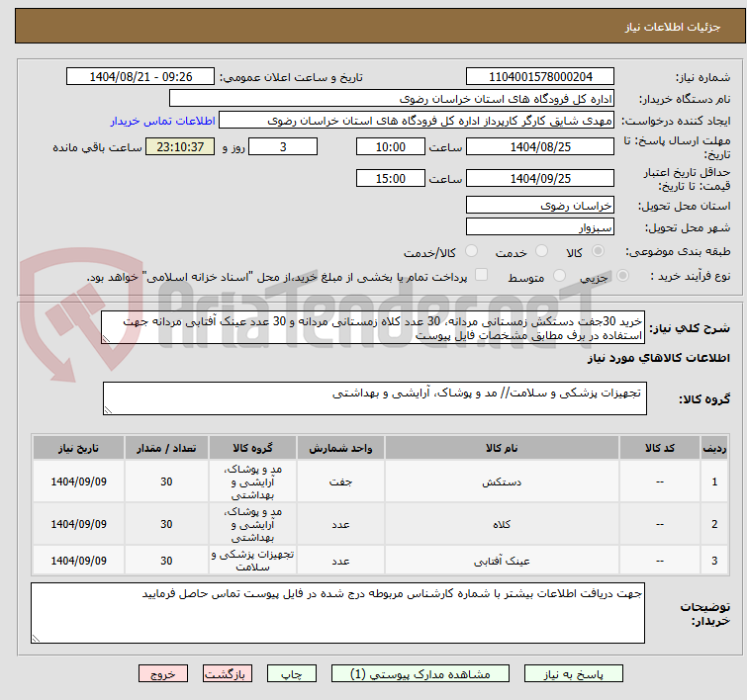
Task: Toggle the اسناد خزانه اسلامی payment checkbox
Action: pyautogui.click(x=482, y=276)
